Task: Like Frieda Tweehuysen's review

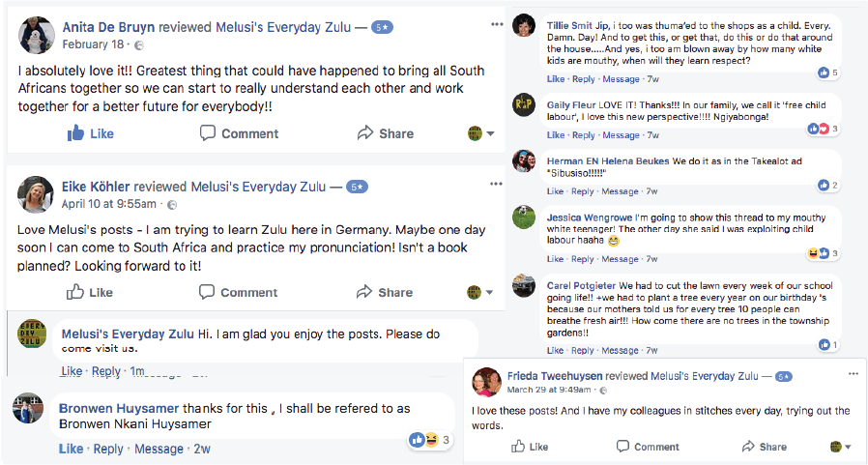Action: (530, 447)
